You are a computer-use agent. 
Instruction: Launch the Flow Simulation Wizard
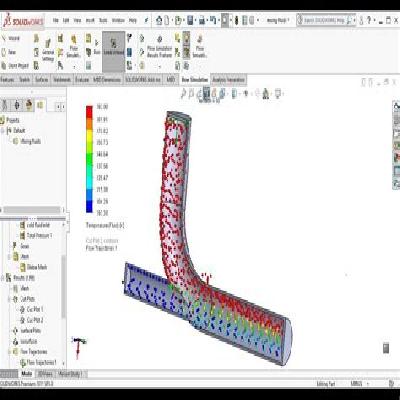(x=11, y=38)
